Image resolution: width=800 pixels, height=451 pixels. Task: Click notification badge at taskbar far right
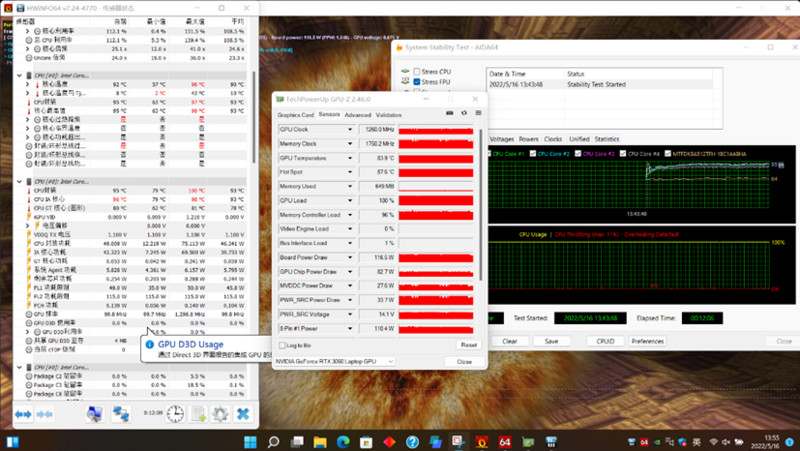[790, 442]
